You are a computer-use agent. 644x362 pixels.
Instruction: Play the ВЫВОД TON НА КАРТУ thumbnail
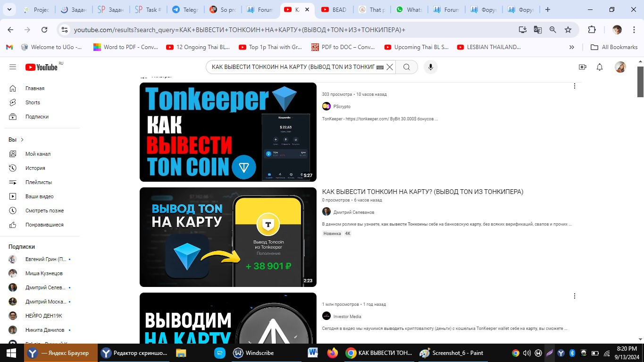(x=228, y=237)
